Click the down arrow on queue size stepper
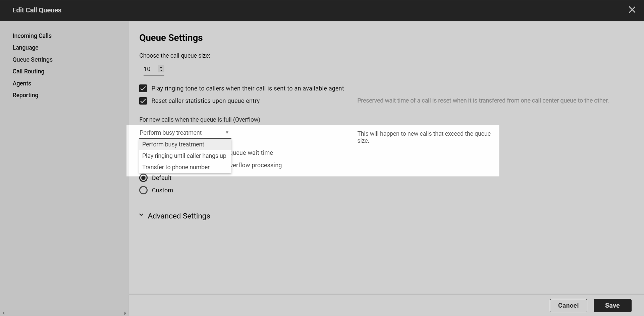Viewport: 644px width, 316px height. click(162, 71)
